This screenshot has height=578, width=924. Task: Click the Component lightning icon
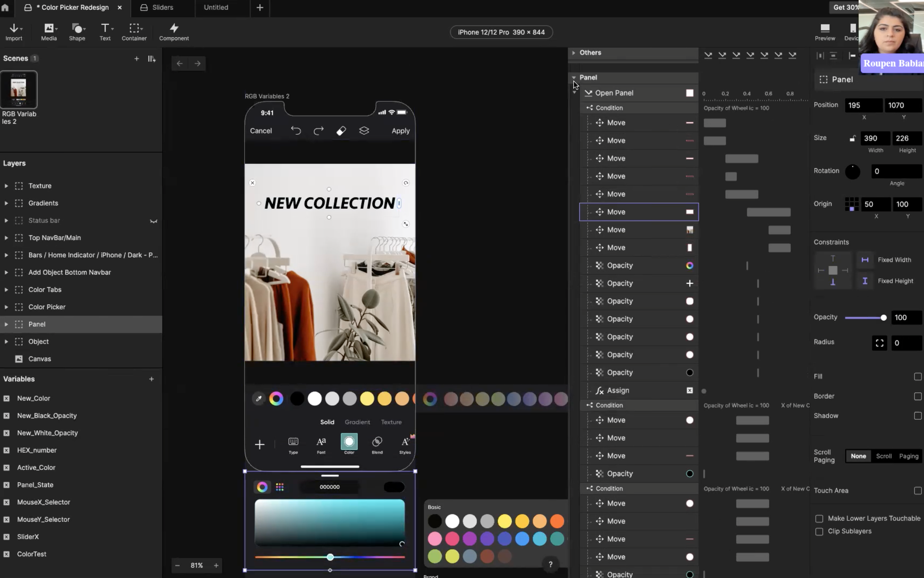[174, 28]
